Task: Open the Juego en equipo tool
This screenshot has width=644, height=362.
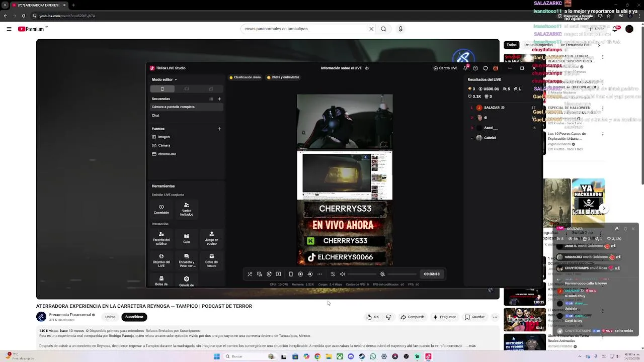Action: click(x=212, y=238)
